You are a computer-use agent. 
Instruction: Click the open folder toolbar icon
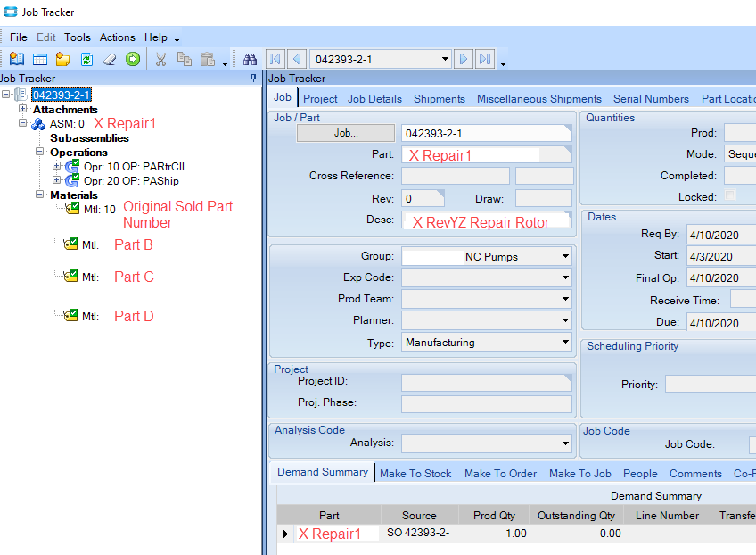pos(62,60)
